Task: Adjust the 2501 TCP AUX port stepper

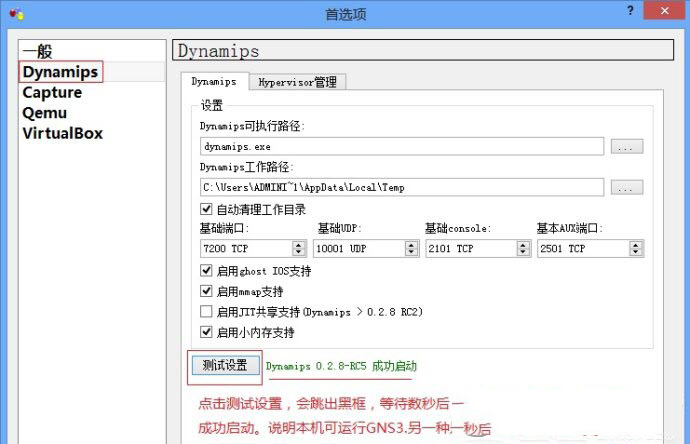Action: 636,248
